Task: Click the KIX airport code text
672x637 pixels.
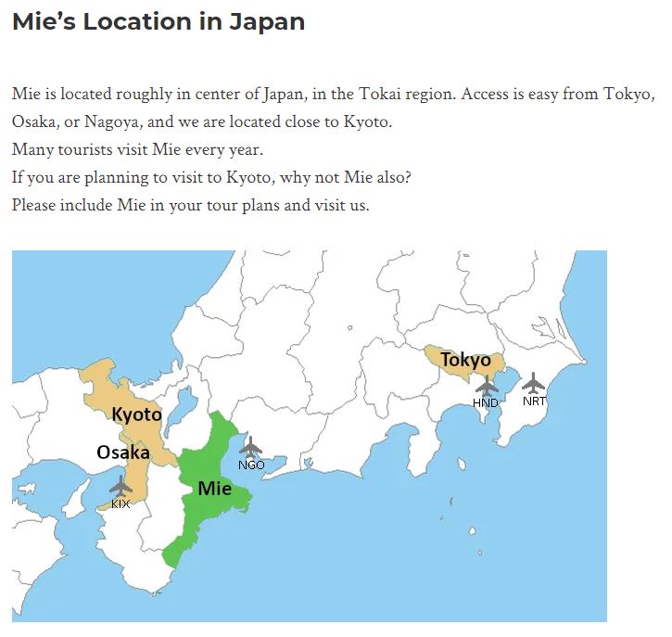Action: coord(120,504)
